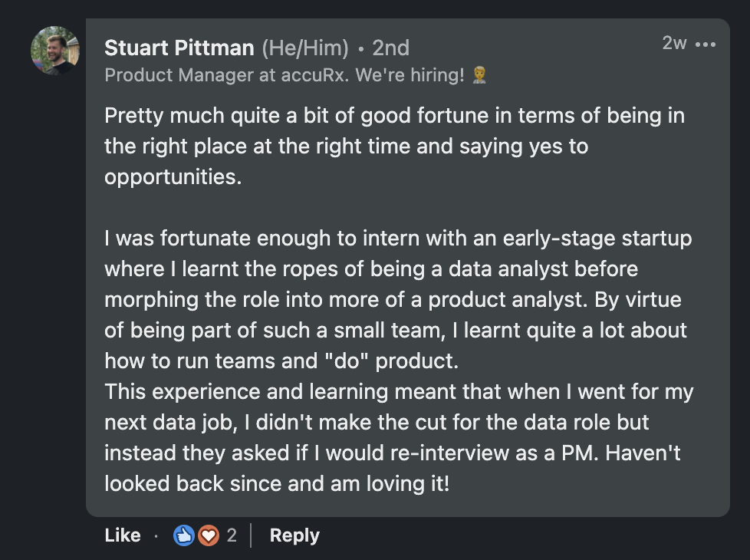
Task: Click the line starting "Pretty much quite a bit"
Action: coord(394,117)
